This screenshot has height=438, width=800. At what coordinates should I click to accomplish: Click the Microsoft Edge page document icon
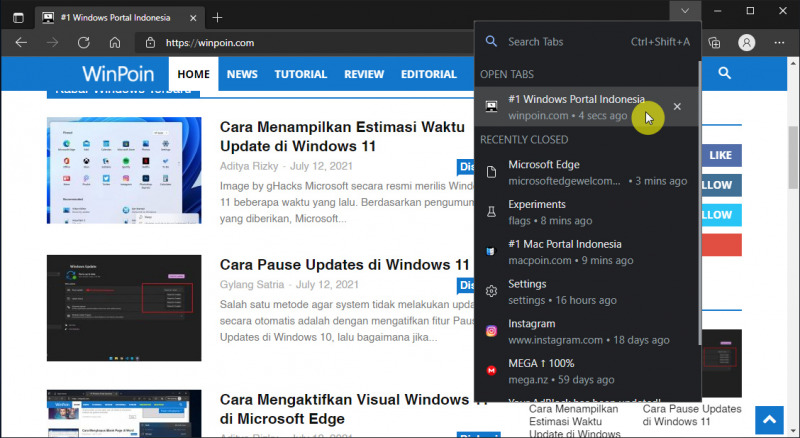(491, 172)
